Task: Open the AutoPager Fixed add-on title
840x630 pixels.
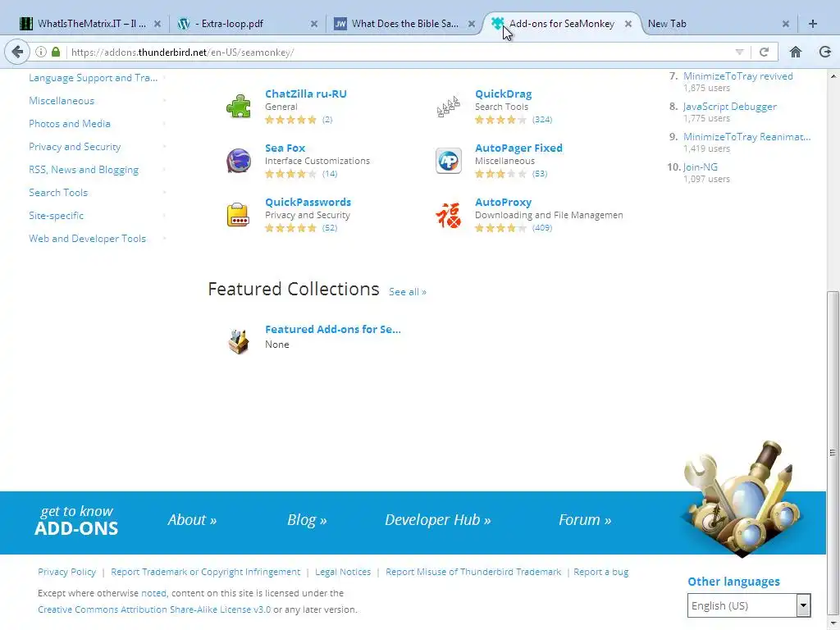Action: pyautogui.click(x=518, y=148)
